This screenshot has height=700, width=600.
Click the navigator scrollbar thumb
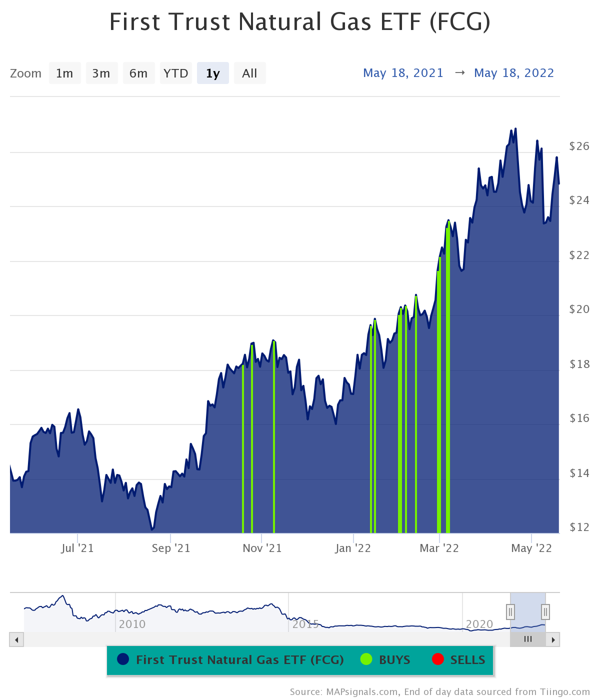(x=528, y=639)
